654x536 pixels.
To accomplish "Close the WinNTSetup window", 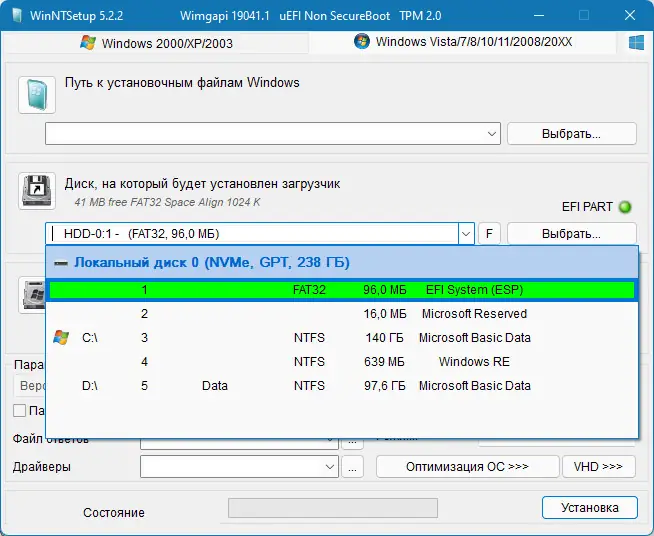I will (x=630, y=16).
